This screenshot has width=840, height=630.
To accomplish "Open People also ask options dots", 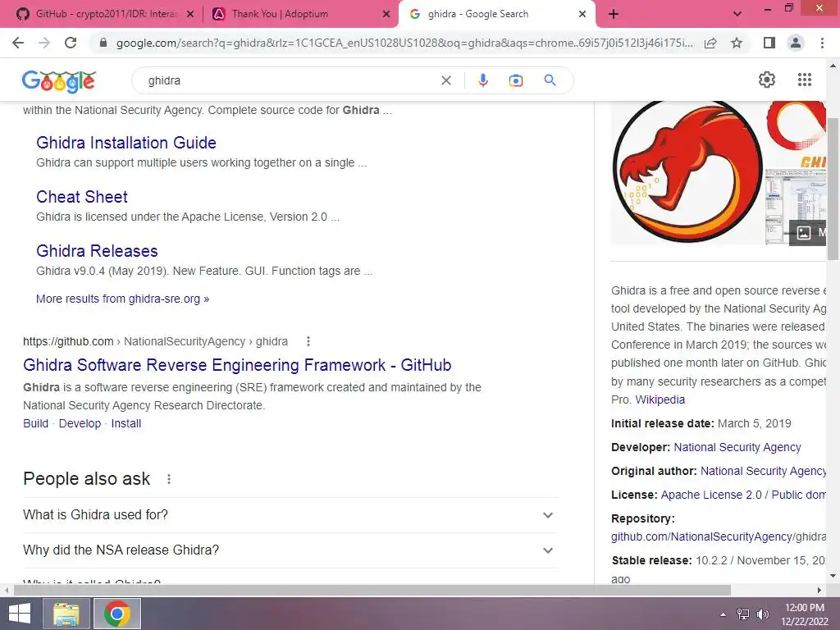I will tap(169, 479).
